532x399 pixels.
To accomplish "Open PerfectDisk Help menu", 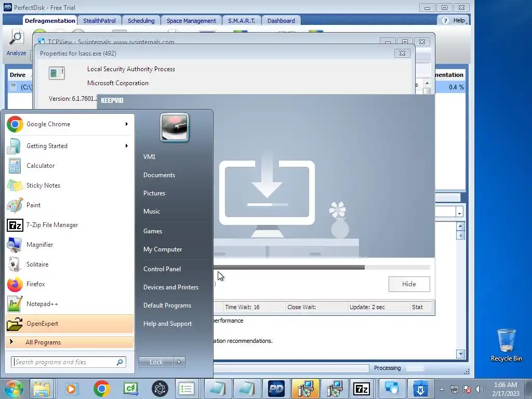I will (x=454, y=21).
